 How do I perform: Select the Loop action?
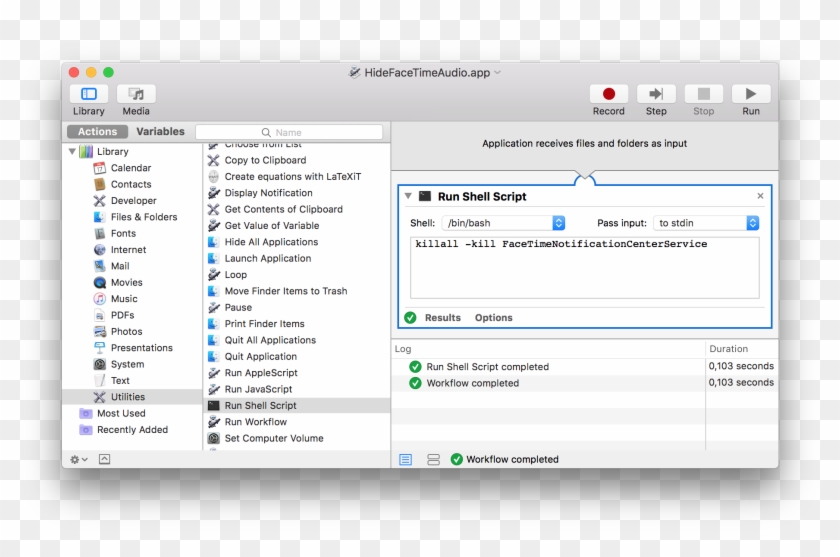pos(297,275)
